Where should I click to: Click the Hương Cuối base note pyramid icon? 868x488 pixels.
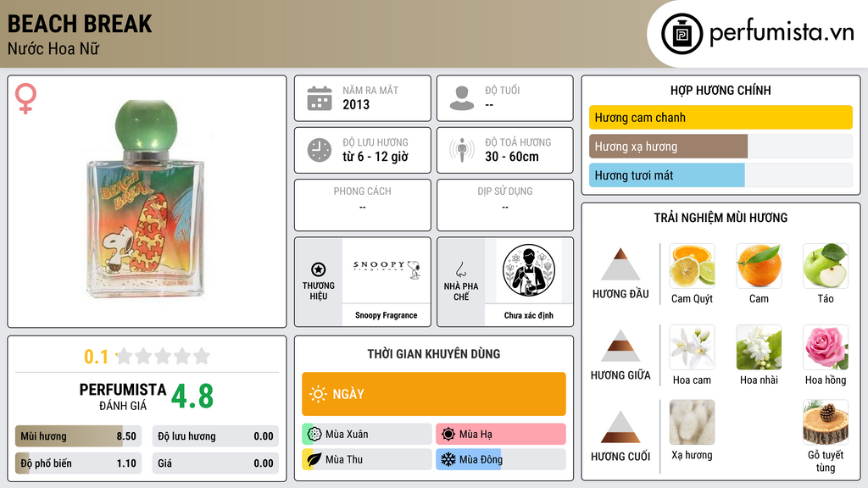click(x=620, y=427)
